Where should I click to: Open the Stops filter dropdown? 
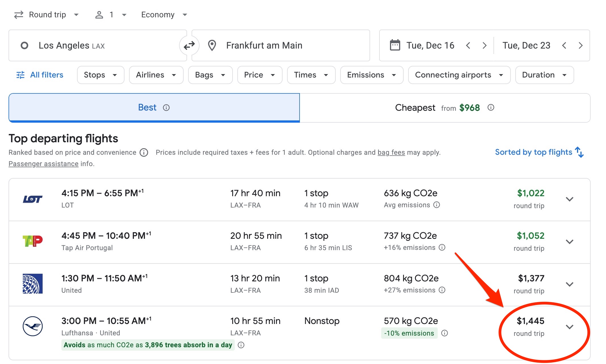click(x=100, y=75)
